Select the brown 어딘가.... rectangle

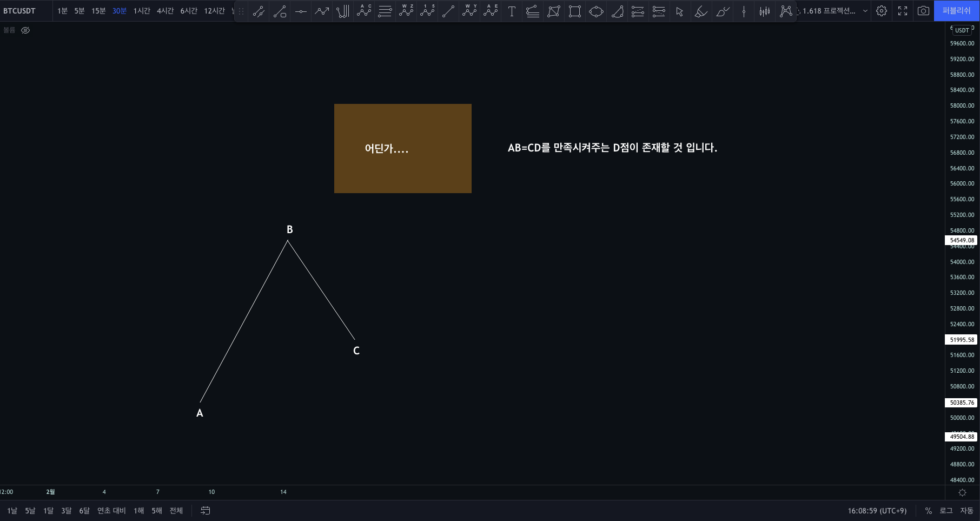(403, 148)
